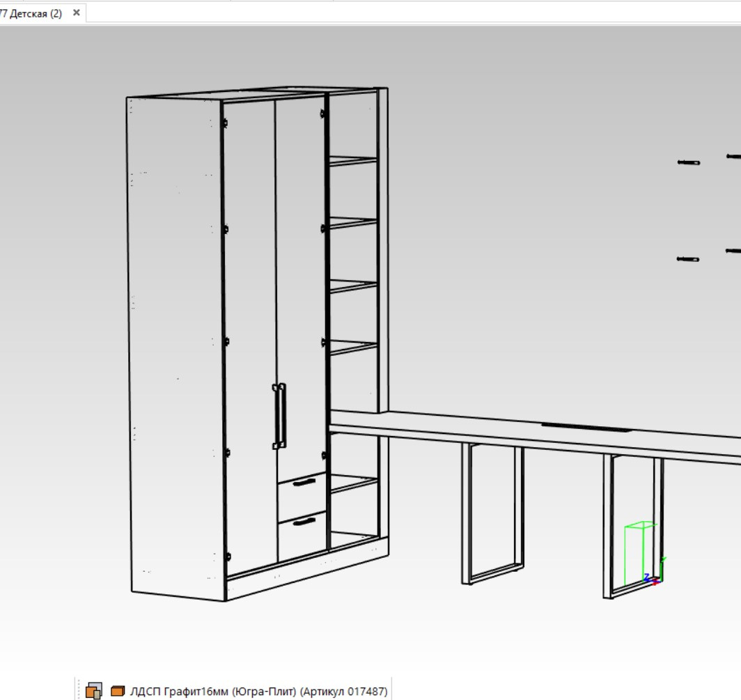Screen dimensions: 741x700
Task: Select the ЛДСП Графит16мм material label
Action: [x=258, y=691]
